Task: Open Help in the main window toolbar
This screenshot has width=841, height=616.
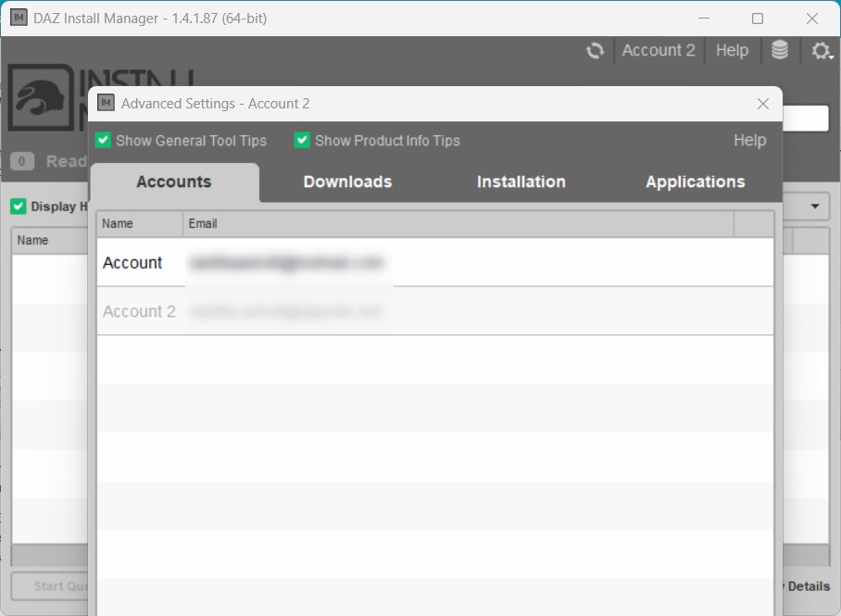Action: click(732, 50)
